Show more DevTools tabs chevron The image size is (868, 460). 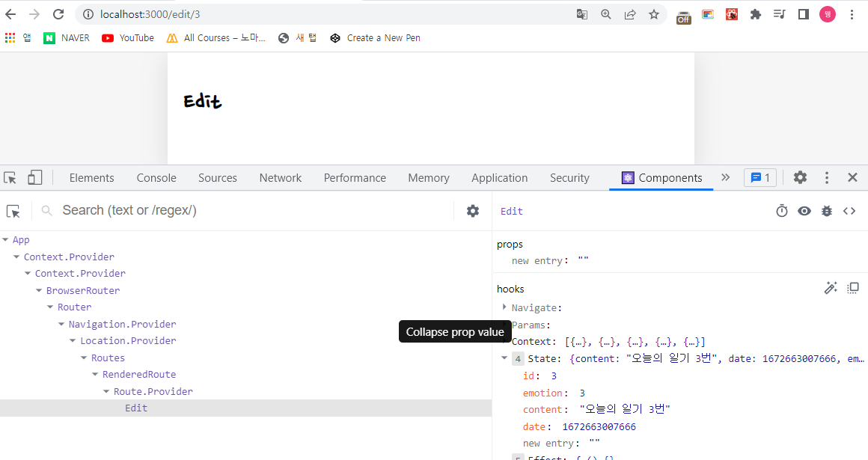coord(725,178)
